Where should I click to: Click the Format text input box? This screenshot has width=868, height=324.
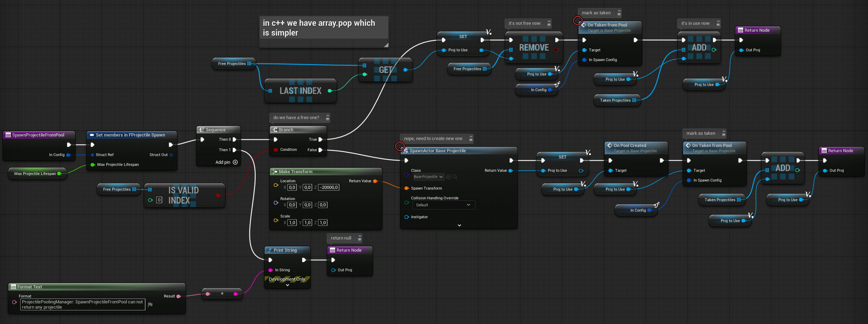[x=83, y=304]
